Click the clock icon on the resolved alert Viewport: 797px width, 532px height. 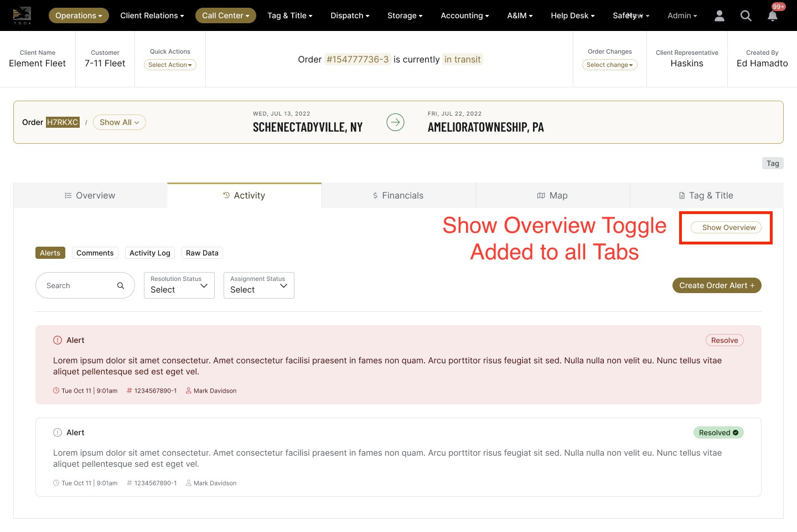point(56,483)
